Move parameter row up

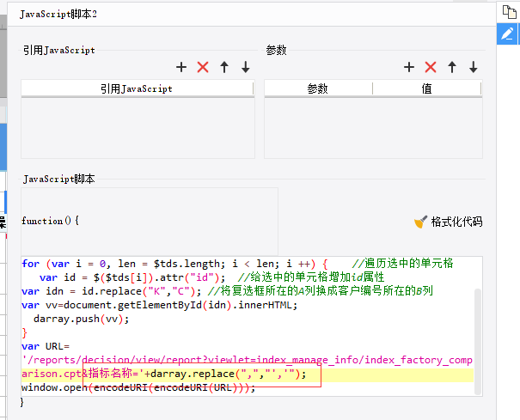tap(452, 67)
